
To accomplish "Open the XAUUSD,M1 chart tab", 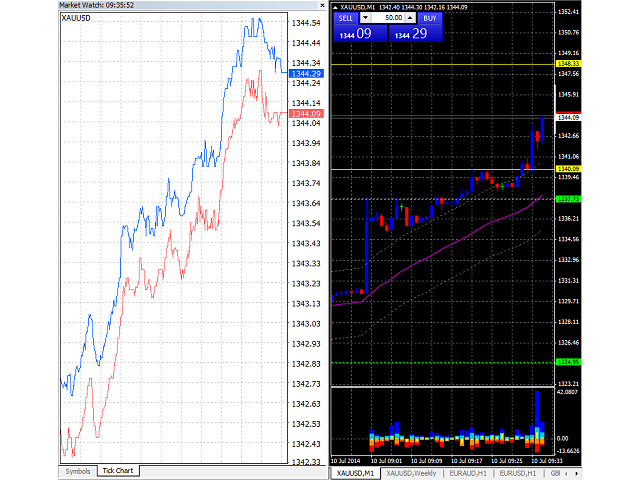I will 355,473.
